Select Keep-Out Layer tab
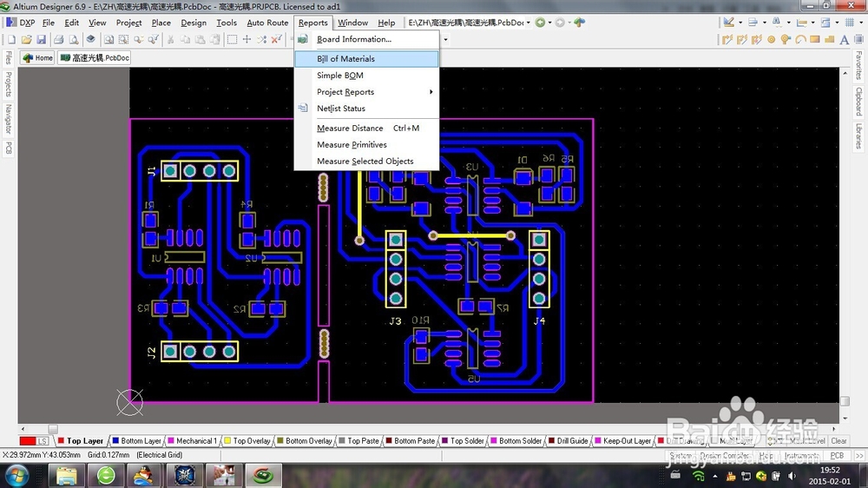 pyautogui.click(x=623, y=441)
